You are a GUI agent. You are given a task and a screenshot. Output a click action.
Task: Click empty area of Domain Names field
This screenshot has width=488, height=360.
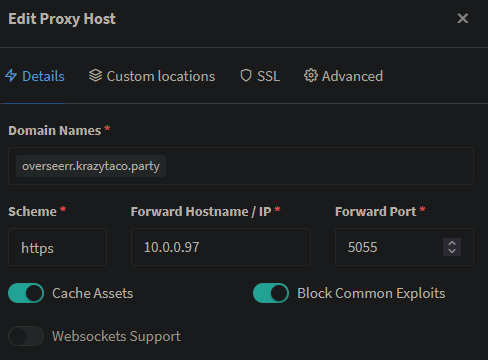[319, 166]
